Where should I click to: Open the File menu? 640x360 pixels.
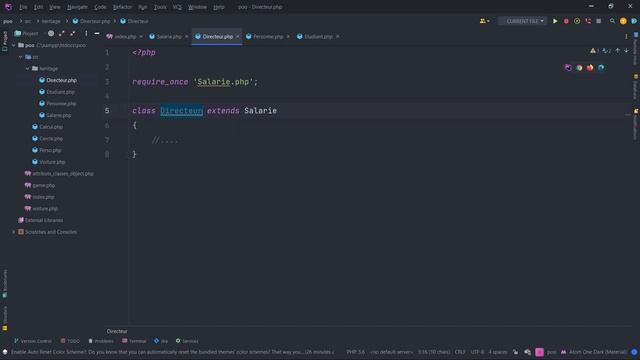pyautogui.click(x=23, y=7)
